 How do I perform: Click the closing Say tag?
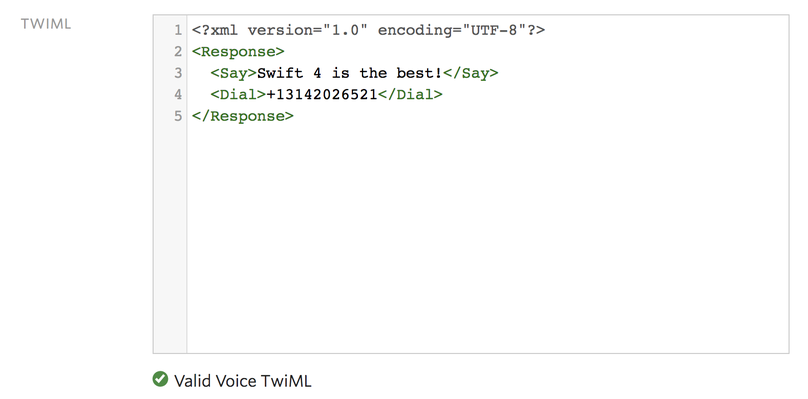[470, 73]
